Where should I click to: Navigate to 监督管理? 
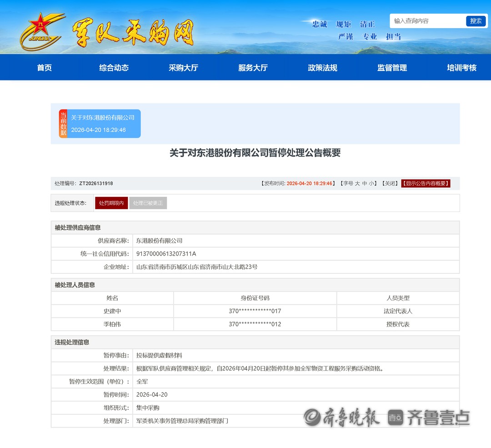392,68
